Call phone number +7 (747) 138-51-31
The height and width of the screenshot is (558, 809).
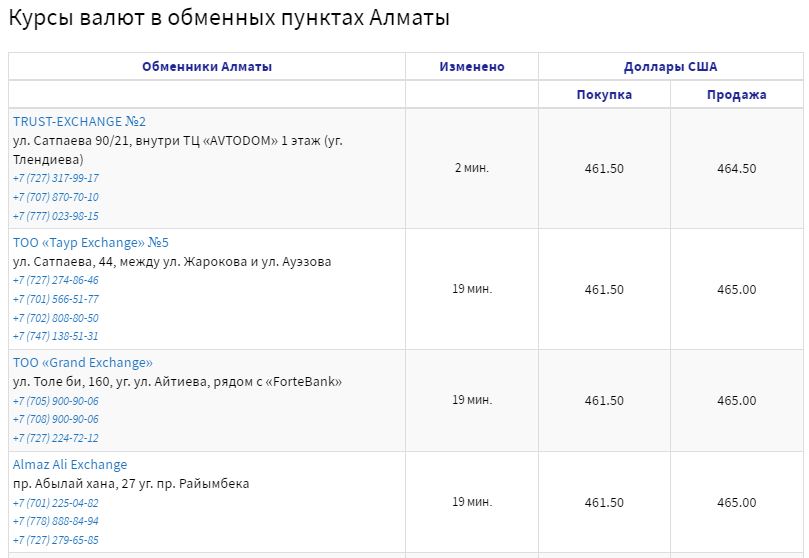pyautogui.click(x=56, y=336)
